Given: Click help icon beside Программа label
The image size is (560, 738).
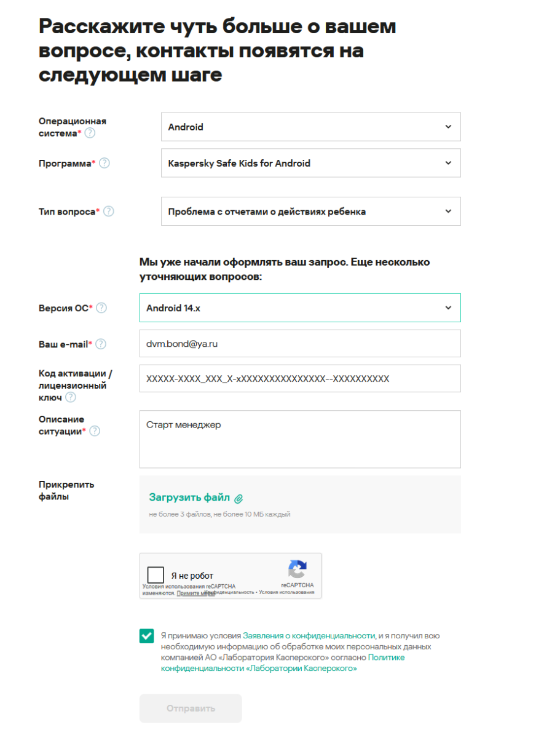Looking at the screenshot, I should point(105,163).
